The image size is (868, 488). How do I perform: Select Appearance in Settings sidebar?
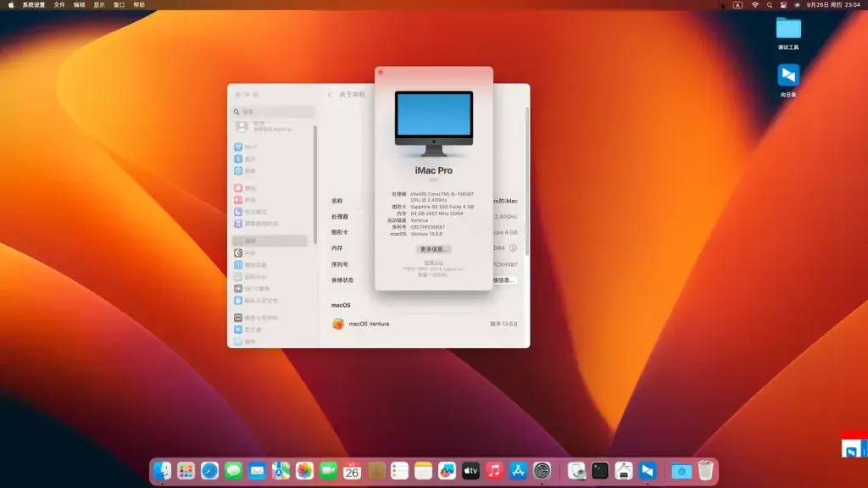(270, 252)
